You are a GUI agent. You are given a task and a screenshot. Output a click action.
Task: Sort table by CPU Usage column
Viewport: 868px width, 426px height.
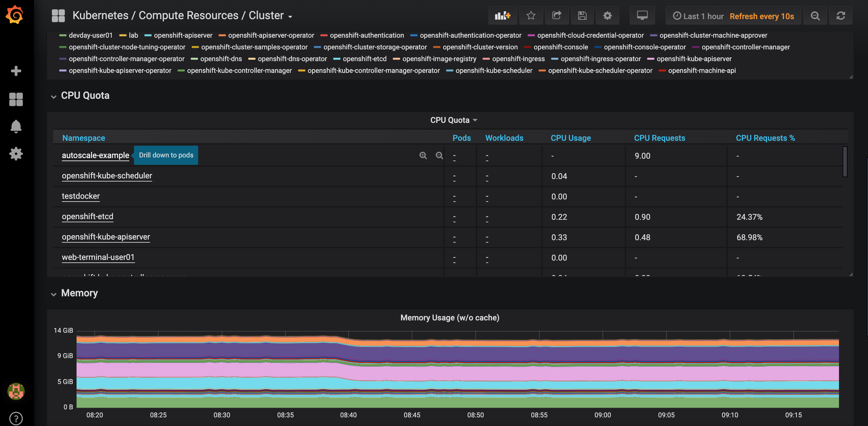(x=570, y=138)
